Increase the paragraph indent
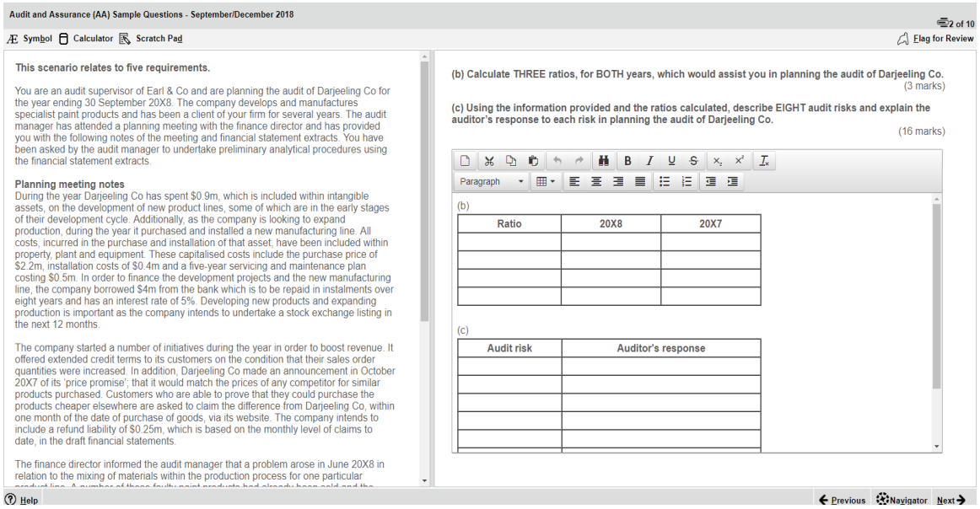980x509 pixels. (x=733, y=182)
